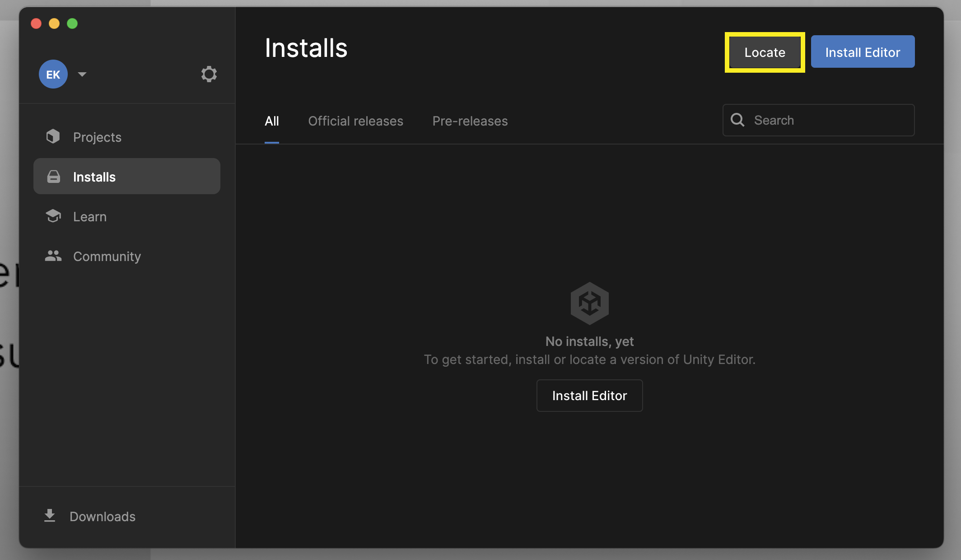Screen dimensions: 961x560
Task: Click the Installs drive icon in sidebar
Action: coord(53,177)
